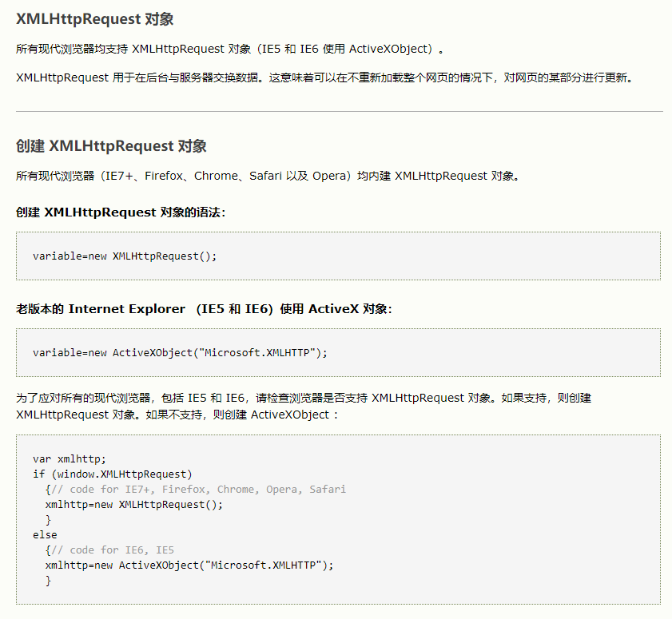
Task: Click the code line "variable=new ActiveXObject("Microsoft.XMLHTTP");"
Action: pos(180,353)
